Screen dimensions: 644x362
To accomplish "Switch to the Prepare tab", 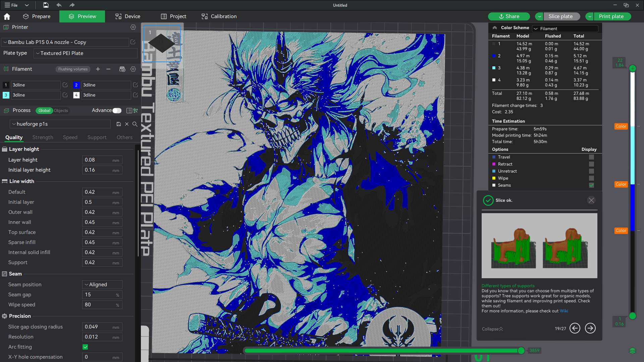I will (37, 16).
